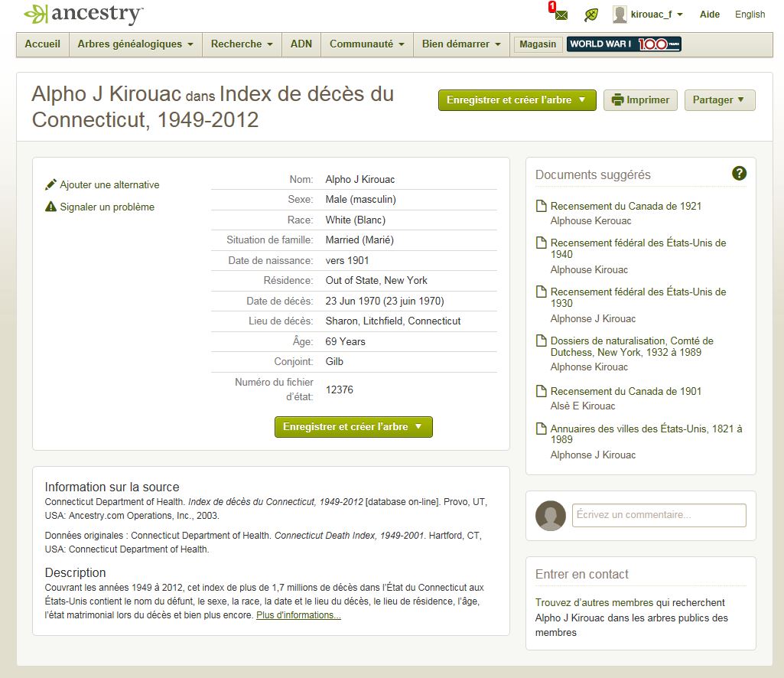Expand the Arbres généalogiques menu
The image size is (784, 678).
click(x=135, y=44)
